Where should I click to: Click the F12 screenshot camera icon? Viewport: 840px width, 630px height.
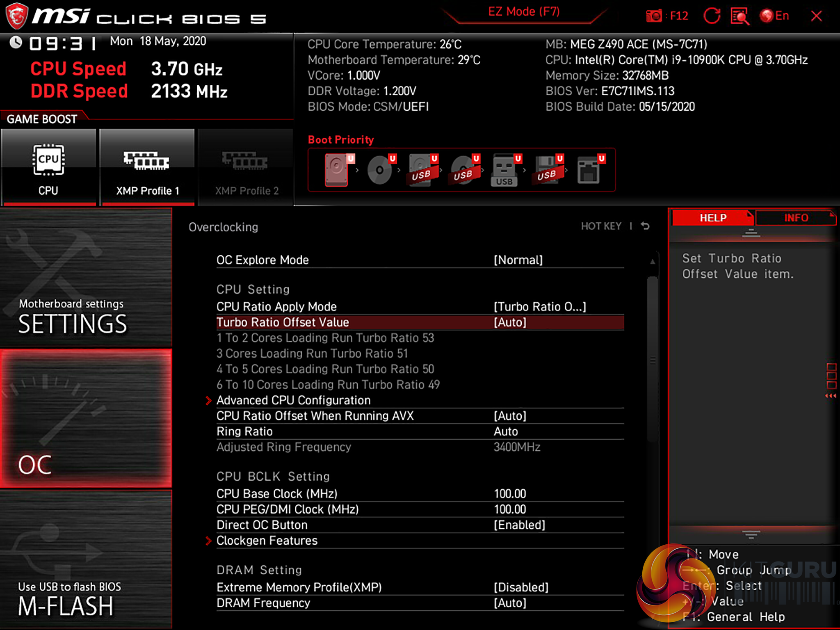pos(654,16)
